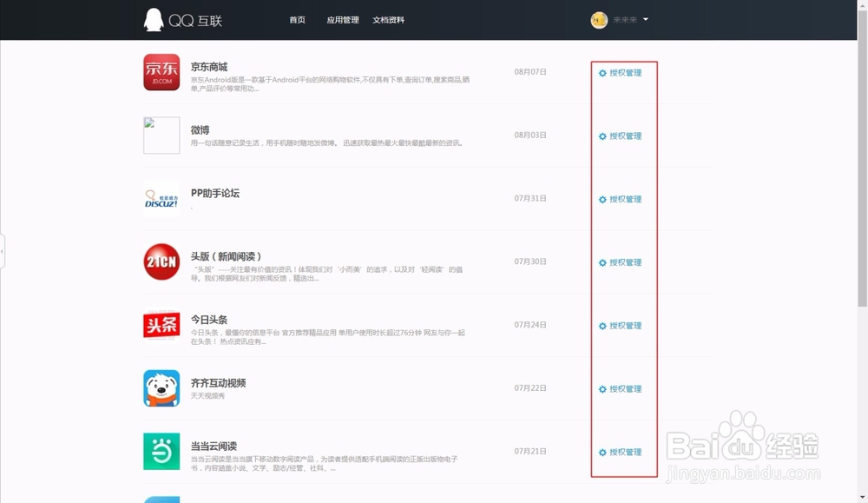Image resolution: width=868 pixels, height=503 pixels.
Task: Click gear icon for 齐齐互动视频 row
Action: pos(602,389)
